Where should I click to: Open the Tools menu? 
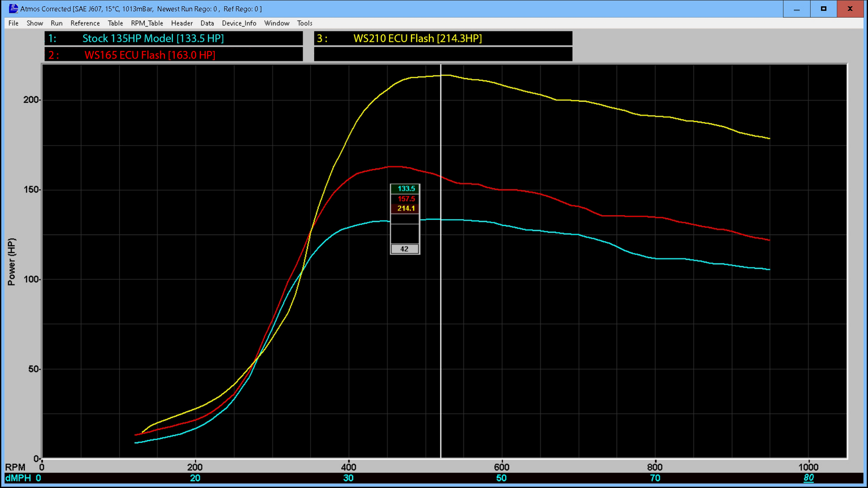pyautogui.click(x=304, y=23)
